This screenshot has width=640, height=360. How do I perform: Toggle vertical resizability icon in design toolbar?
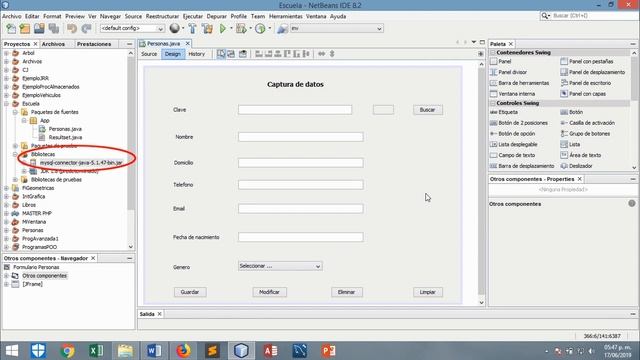point(332,54)
